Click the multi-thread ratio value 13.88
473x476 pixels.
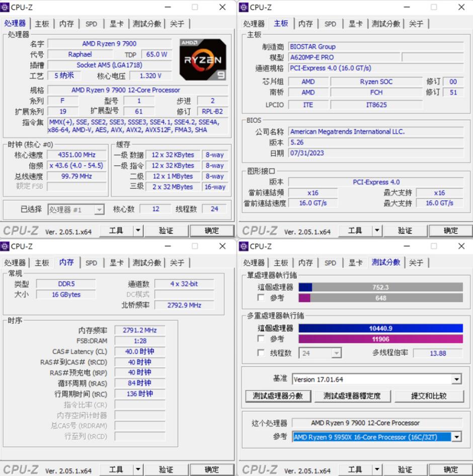pos(438,353)
